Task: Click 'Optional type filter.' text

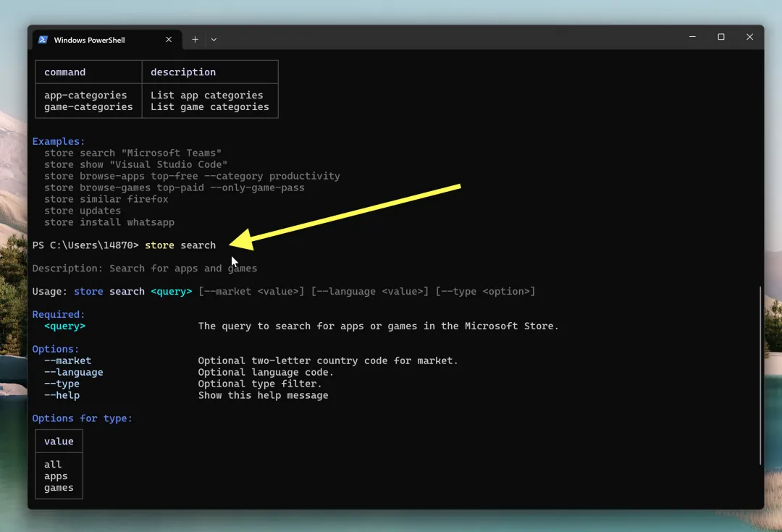Action: 260,384
